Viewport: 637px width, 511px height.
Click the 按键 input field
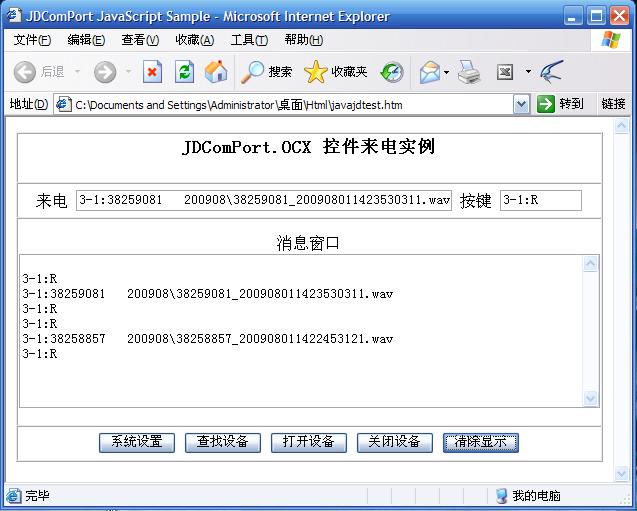541,200
